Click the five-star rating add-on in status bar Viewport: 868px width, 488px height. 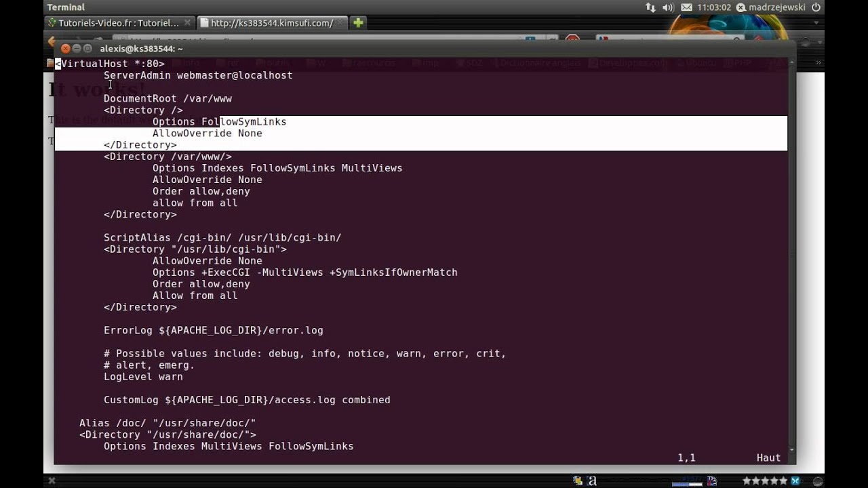pos(765,481)
